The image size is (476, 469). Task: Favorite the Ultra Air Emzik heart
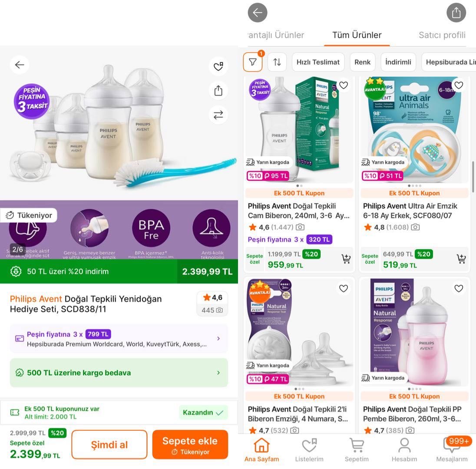click(459, 85)
